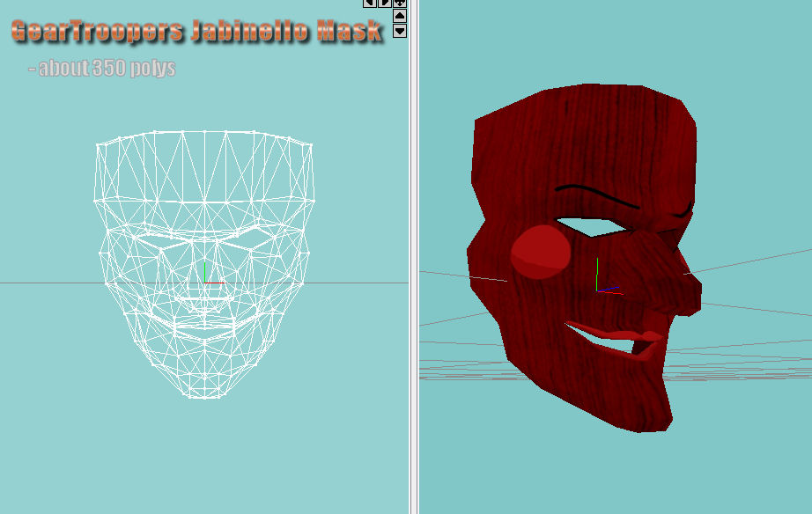The height and width of the screenshot is (514, 812).
Task: Click the 'about 350 polys' caption
Action: coord(102,68)
